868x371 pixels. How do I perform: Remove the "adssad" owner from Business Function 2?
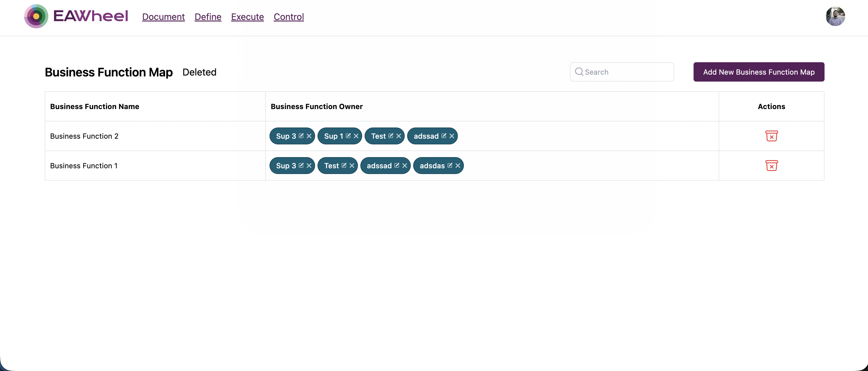click(x=452, y=136)
